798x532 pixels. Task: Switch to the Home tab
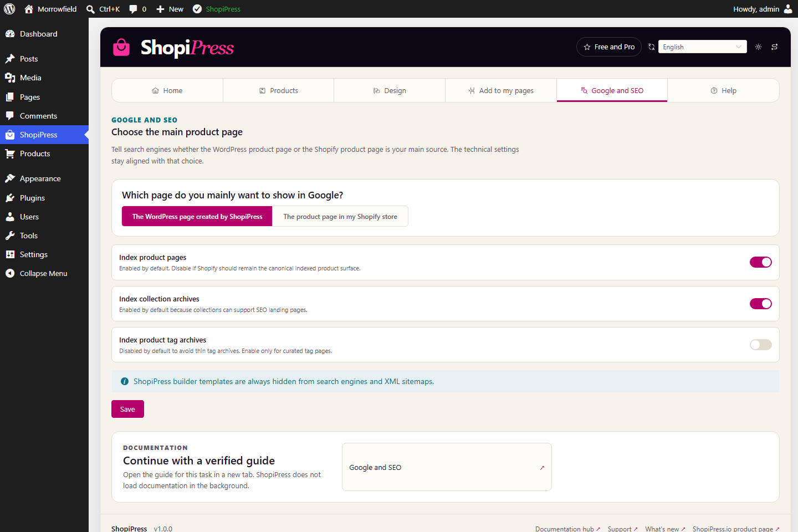point(167,90)
